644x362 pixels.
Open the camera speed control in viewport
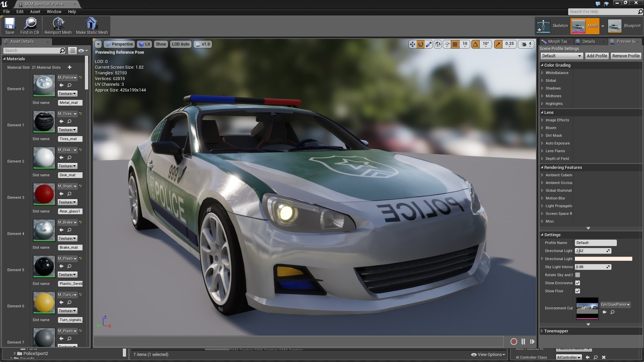coord(525,44)
